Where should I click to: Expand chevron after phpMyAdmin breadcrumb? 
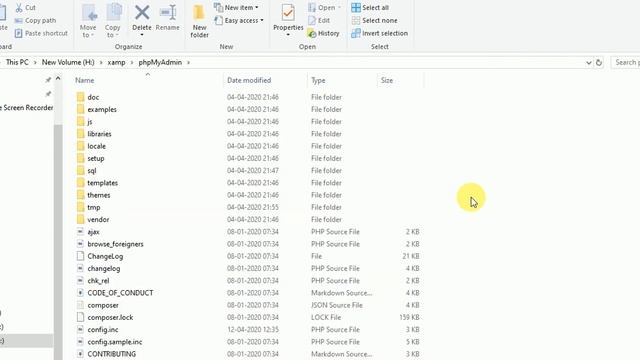click(189, 62)
